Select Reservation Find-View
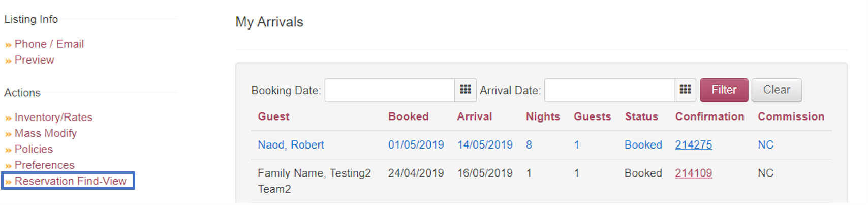 coord(70,181)
